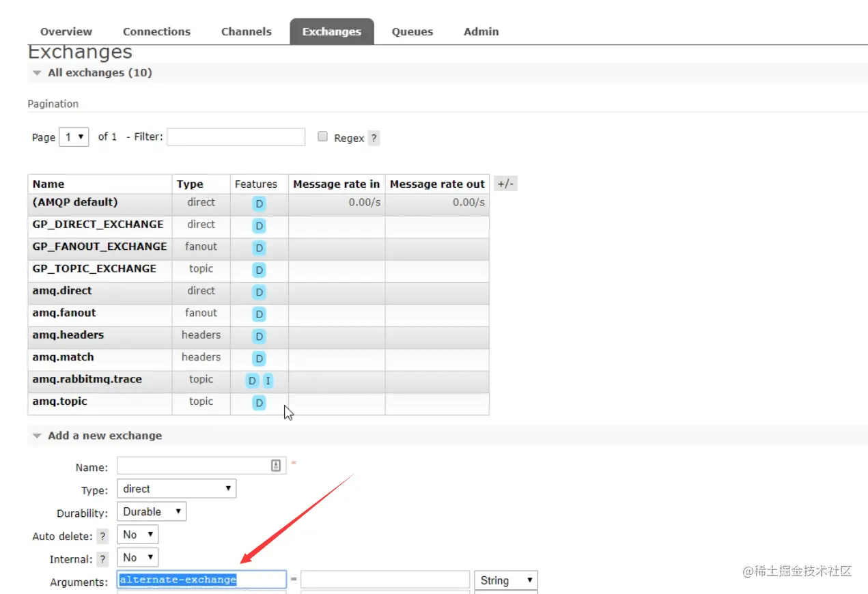Sort by Message rate in header

click(337, 184)
